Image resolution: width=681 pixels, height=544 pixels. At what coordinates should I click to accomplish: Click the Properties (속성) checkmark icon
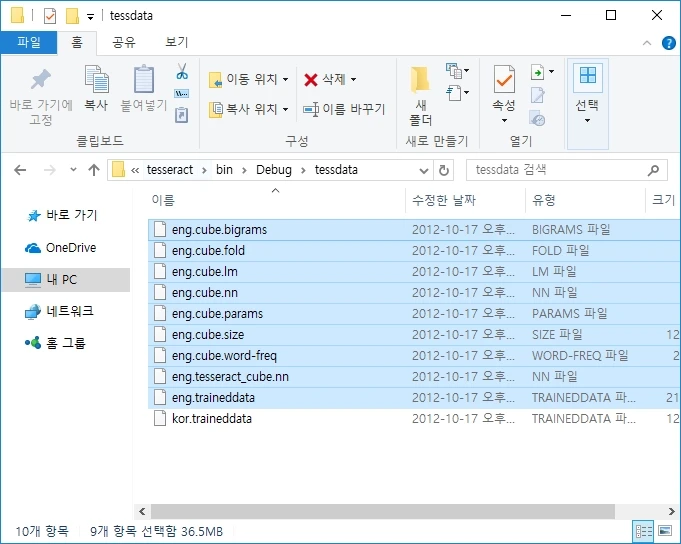pyautogui.click(x=504, y=80)
